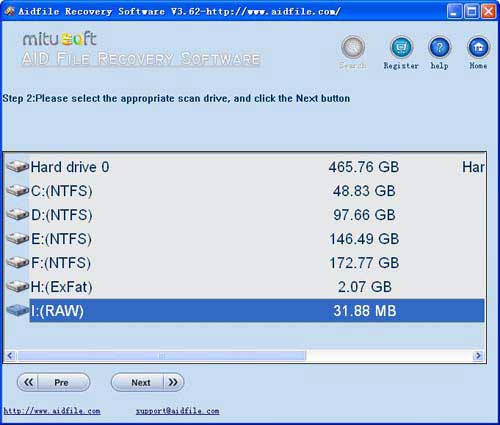Select the D:(NTFS) partition

pos(245,215)
